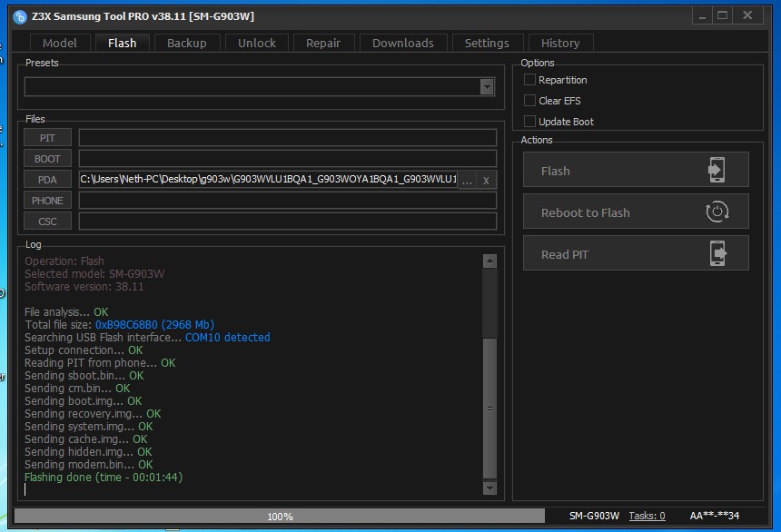This screenshot has height=532, width=781.
Task: Open the Settings tab
Action: point(487,43)
